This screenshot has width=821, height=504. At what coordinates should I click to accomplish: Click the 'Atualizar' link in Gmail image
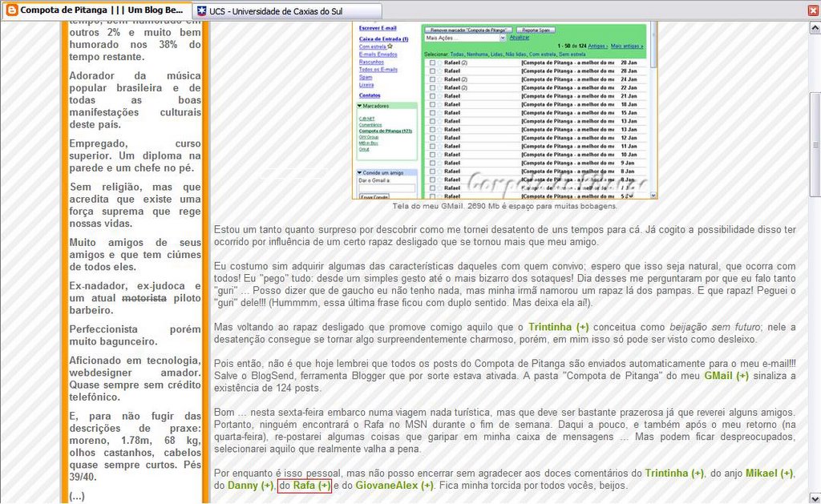pos(520,38)
